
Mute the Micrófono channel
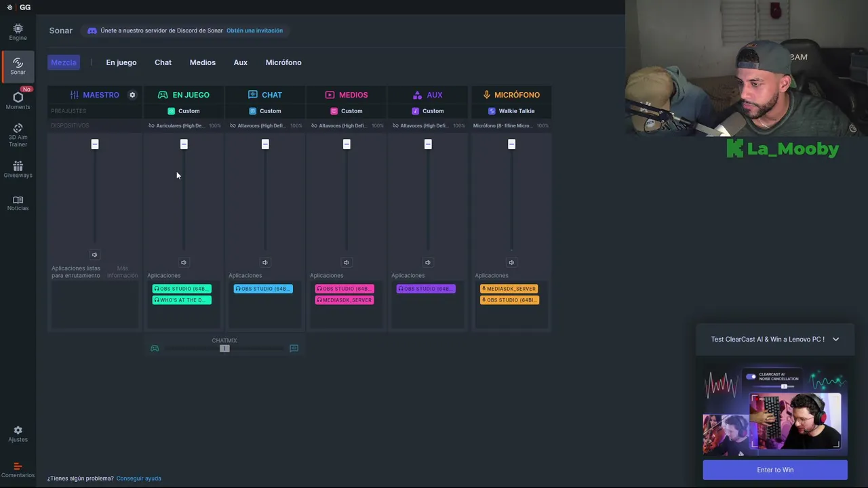[x=511, y=262]
